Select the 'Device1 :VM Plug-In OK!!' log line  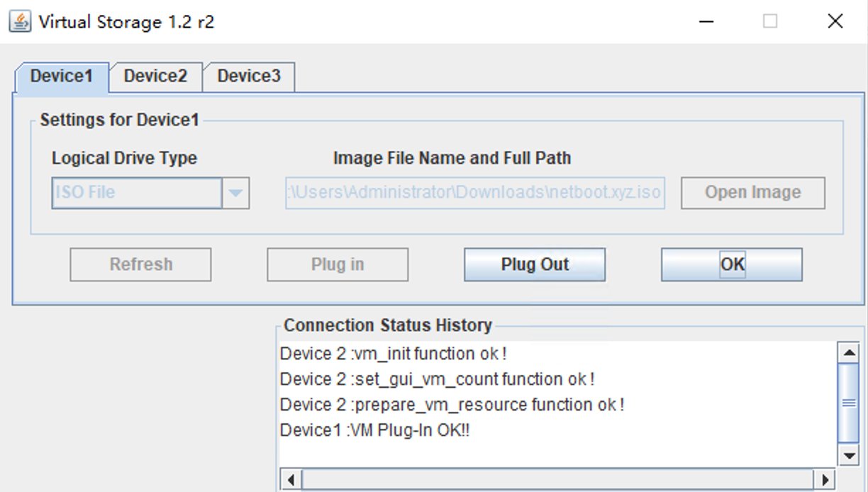pyautogui.click(x=374, y=430)
